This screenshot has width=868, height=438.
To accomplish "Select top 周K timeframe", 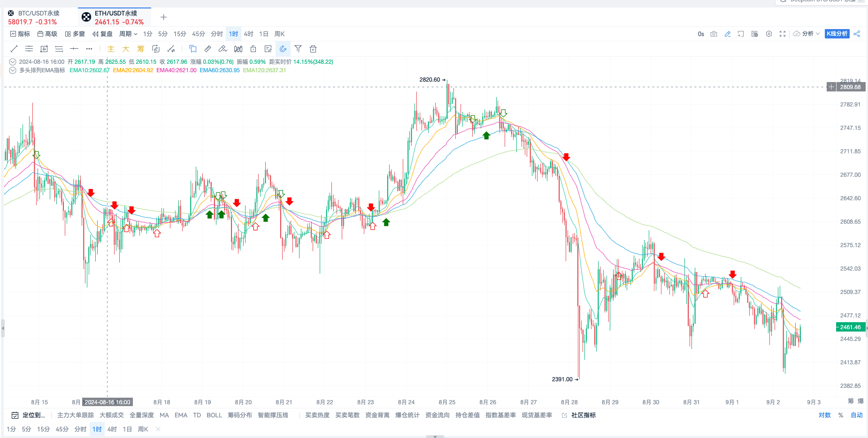I will tap(280, 34).
